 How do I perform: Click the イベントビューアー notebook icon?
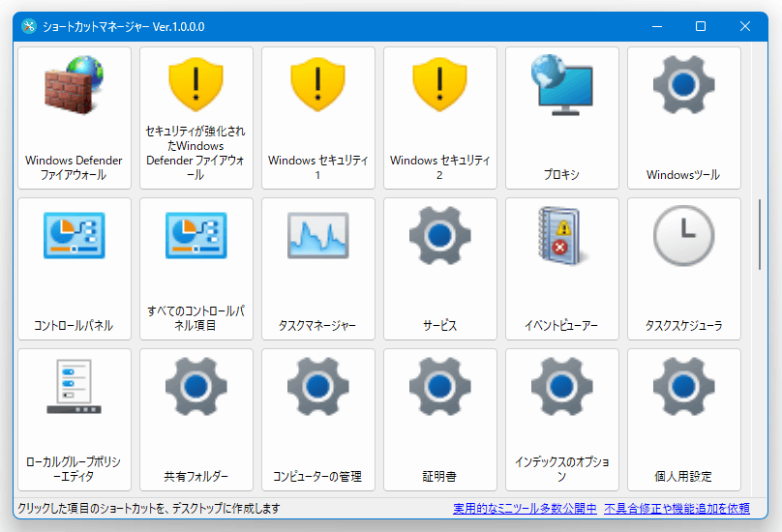coord(561,236)
